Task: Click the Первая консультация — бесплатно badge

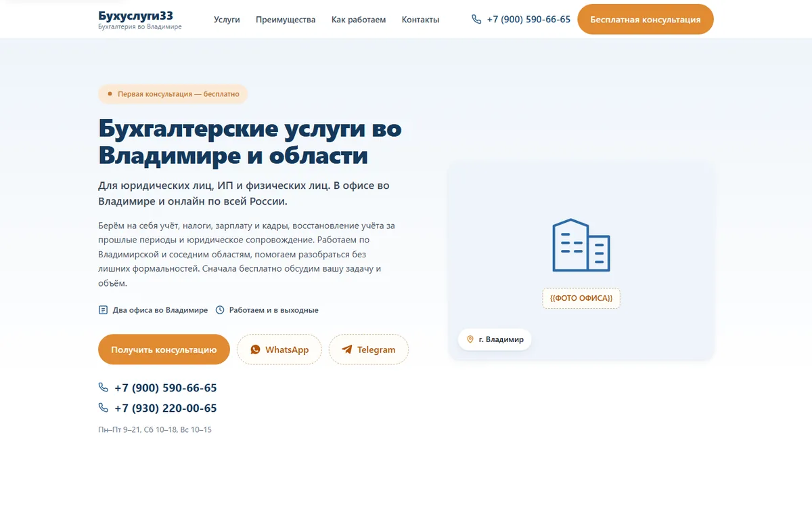Action: 173,94
